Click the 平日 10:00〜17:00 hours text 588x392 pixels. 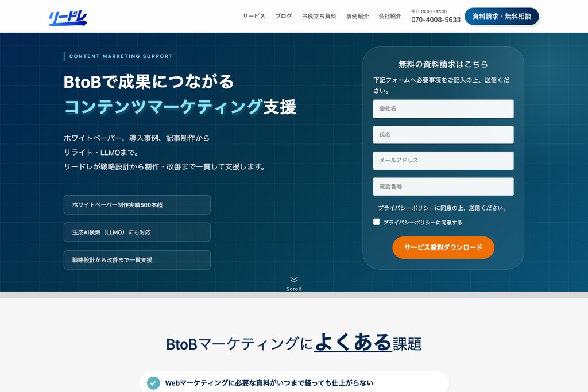429,11
